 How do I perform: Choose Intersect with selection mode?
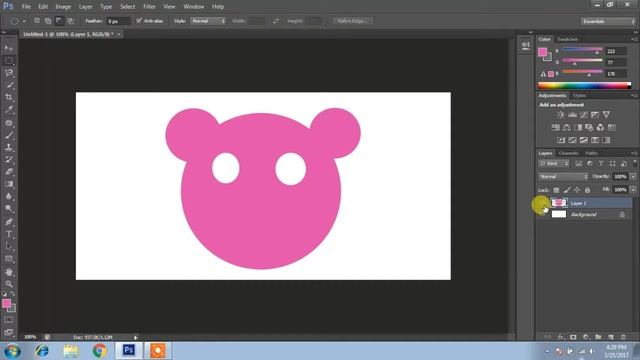[x=70, y=20]
